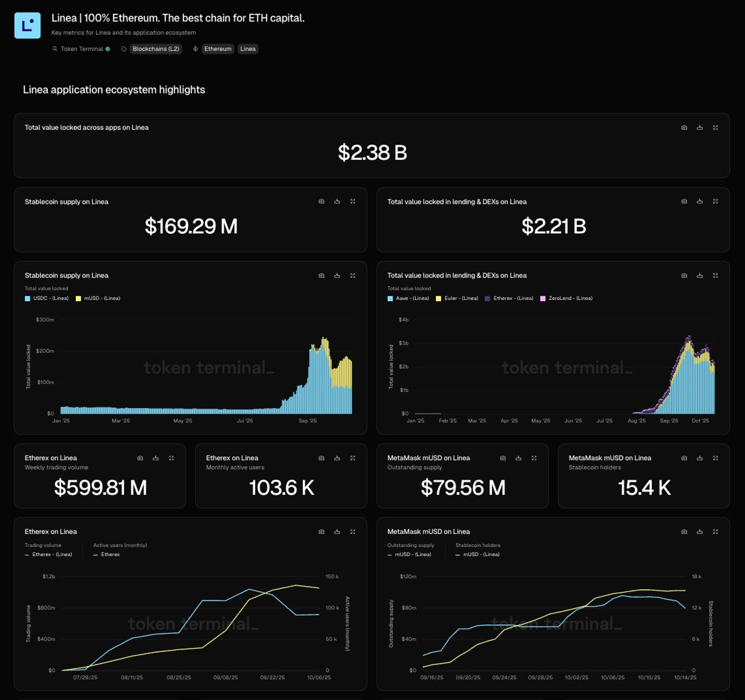Fullscreen the Etherex Weekly trading volume card

click(x=171, y=458)
